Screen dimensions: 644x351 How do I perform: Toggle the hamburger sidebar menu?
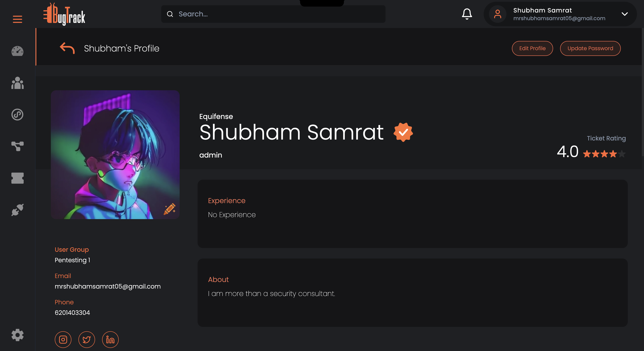[x=18, y=19]
